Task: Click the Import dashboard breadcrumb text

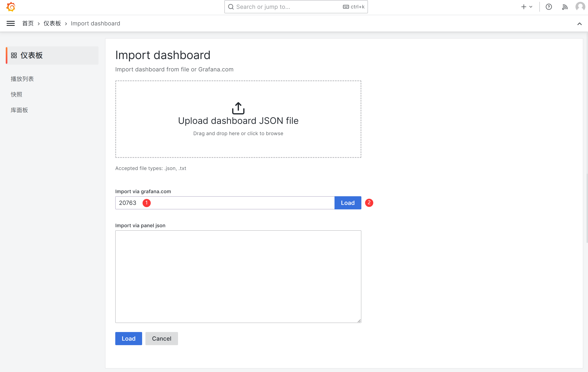Action: pos(95,23)
